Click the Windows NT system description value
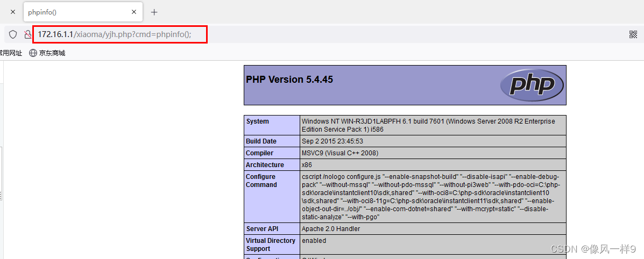The width and height of the screenshot is (644, 259). click(428, 125)
